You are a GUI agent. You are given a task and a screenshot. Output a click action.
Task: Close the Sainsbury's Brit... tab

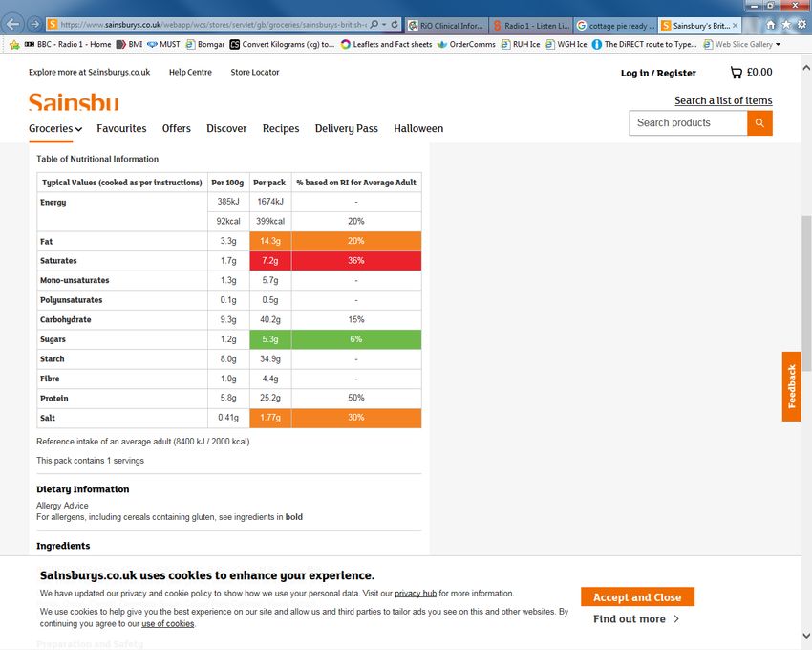click(x=736, y=25)
